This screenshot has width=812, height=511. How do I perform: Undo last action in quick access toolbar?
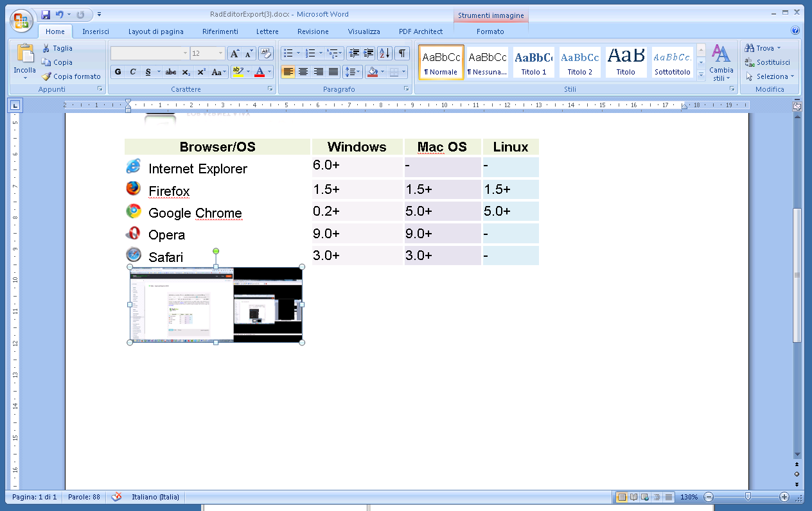pyautogui.click(x=60, y=14)
